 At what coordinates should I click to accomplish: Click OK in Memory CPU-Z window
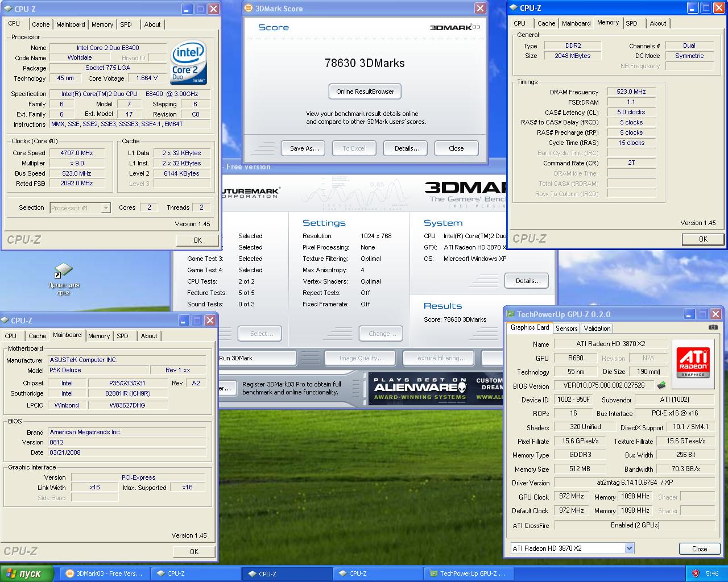(x=703, y=239)
